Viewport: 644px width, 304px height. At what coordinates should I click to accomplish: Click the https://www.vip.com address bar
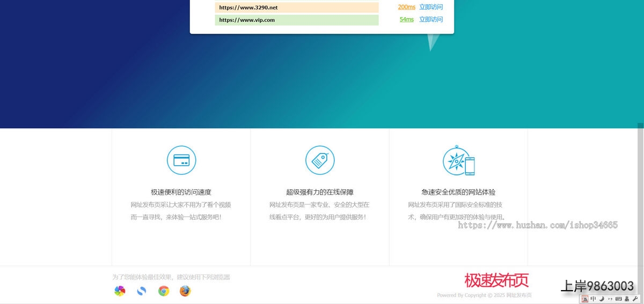coord(296,20)
